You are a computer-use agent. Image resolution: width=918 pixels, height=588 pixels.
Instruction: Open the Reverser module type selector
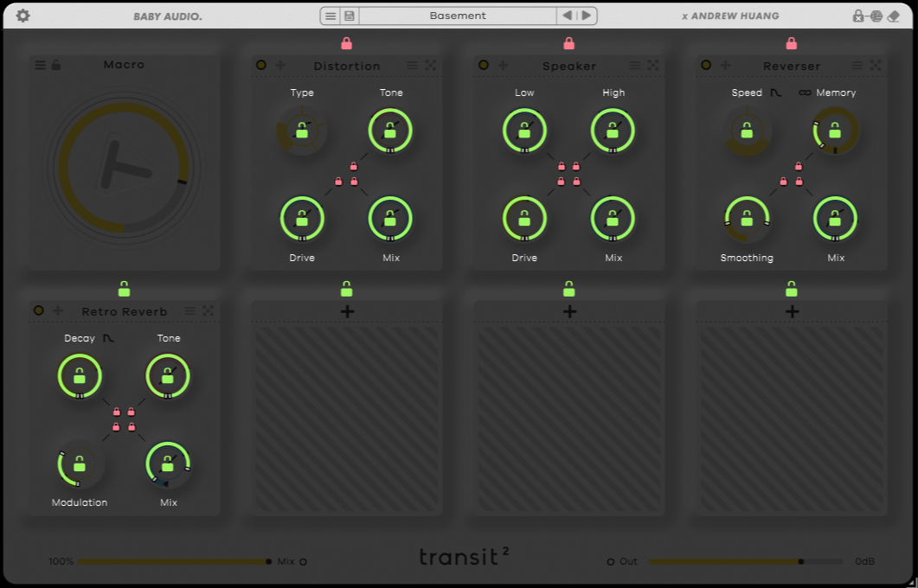tap(792, 66)
